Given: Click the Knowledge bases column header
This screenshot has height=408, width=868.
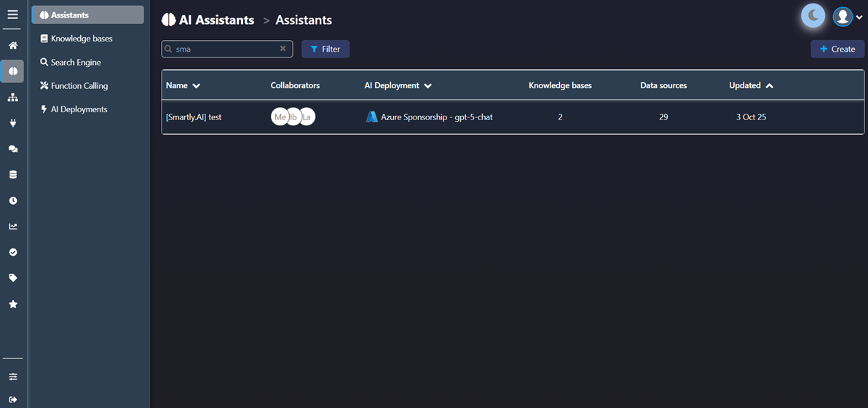Looking at the screenshot, I should pos(560,86).
